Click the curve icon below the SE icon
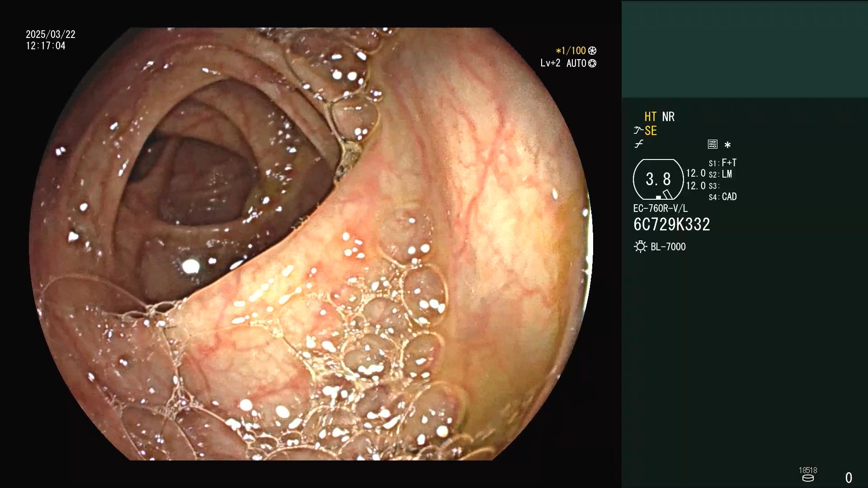Screen dimensions: 868x488 pyautogui.click(x=639, y=145)
